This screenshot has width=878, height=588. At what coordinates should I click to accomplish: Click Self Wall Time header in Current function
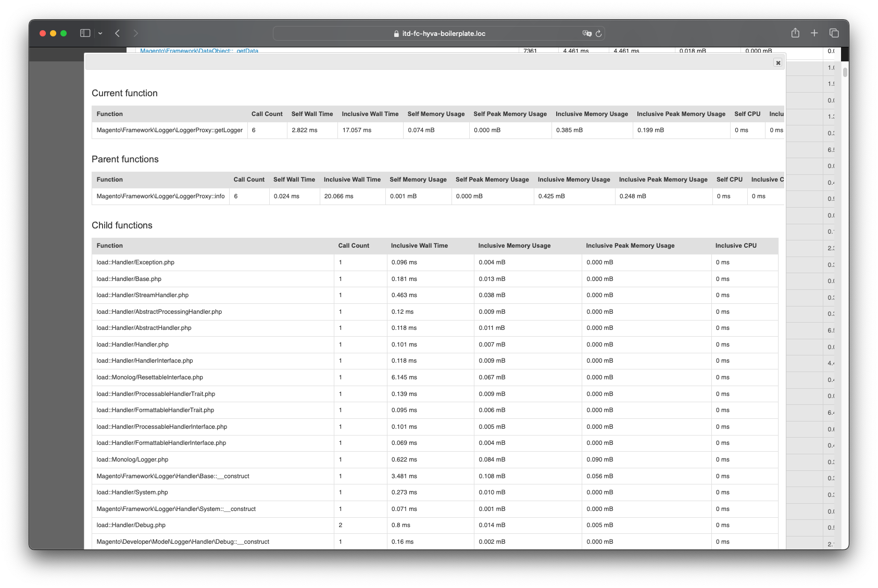312,114
